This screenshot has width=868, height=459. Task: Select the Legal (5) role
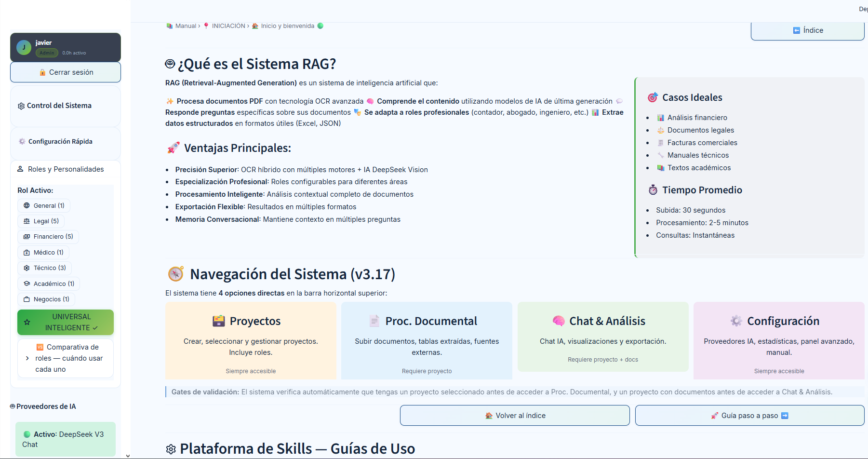tap(41, 221)
